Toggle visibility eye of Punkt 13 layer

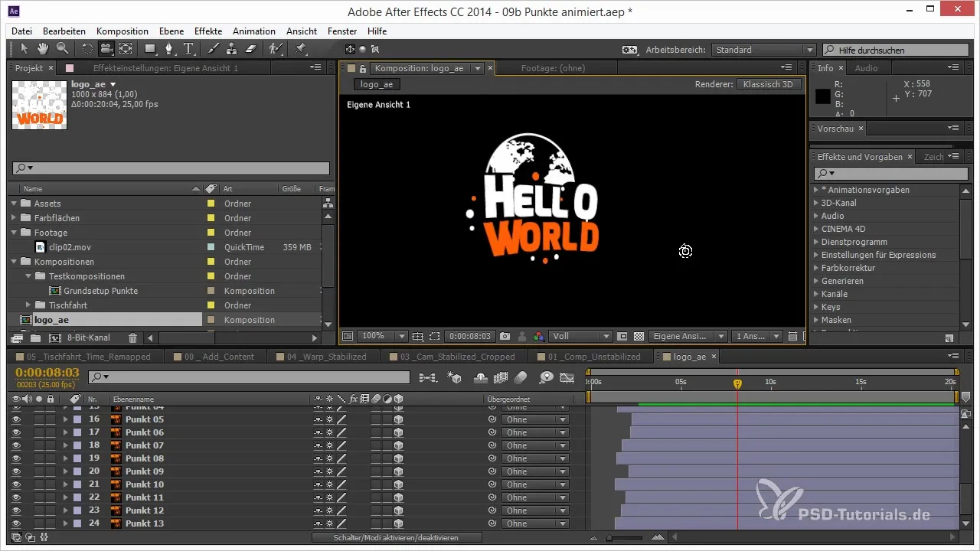click(x=16, y=523)
